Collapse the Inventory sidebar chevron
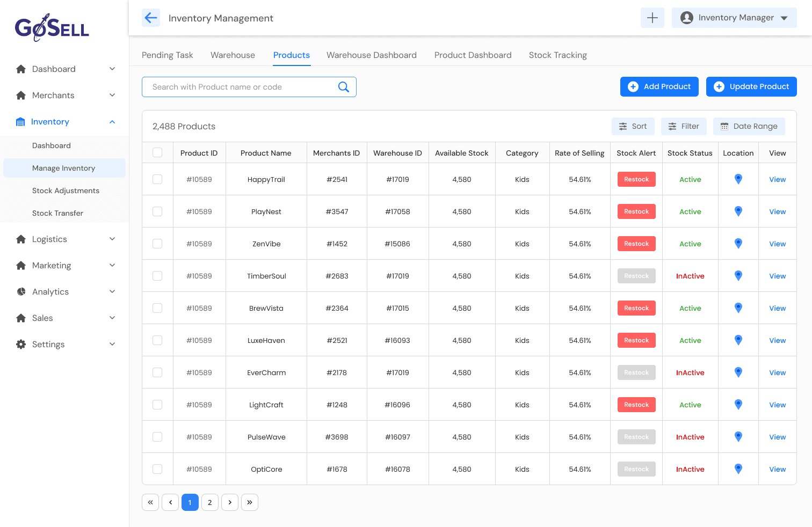The width and height of the screenshot is (812, 527). click(112, 122)
